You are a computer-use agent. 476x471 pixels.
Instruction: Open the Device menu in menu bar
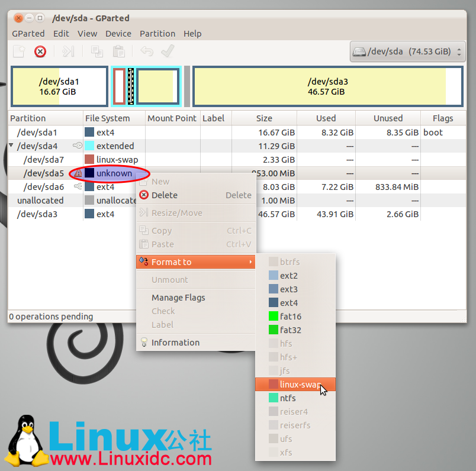[118, 34]
